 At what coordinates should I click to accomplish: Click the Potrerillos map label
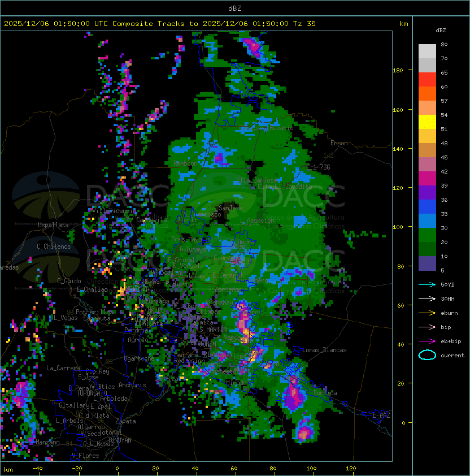tap(94, 311)
